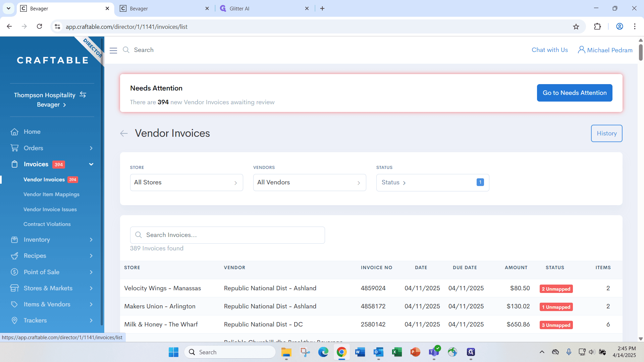This screenshot has width=644, height=362.
Task: View site information icon in address bar
Action: 57,26
